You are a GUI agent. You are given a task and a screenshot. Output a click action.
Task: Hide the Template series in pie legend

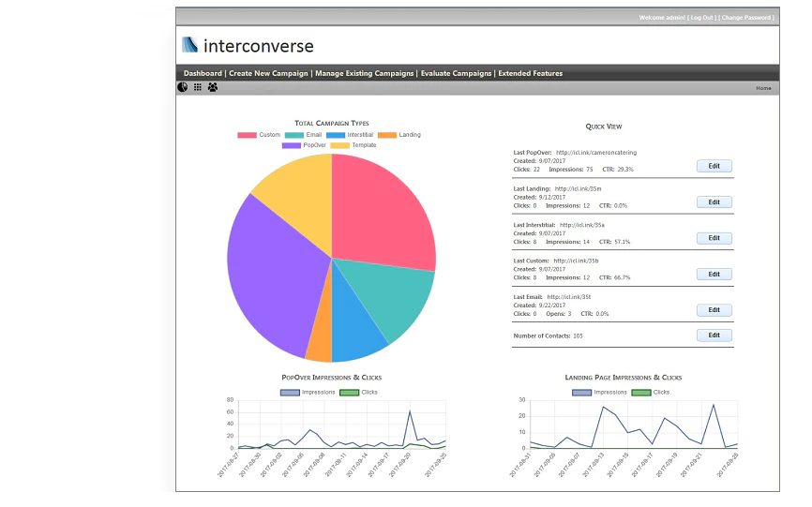(353, 145)
